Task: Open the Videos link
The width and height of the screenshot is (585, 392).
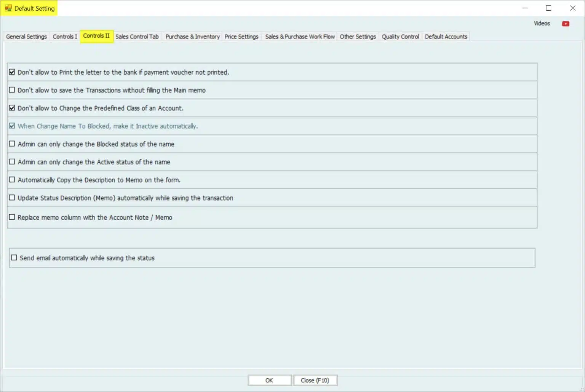Action: pyautogui.click(x=542, y=24)
